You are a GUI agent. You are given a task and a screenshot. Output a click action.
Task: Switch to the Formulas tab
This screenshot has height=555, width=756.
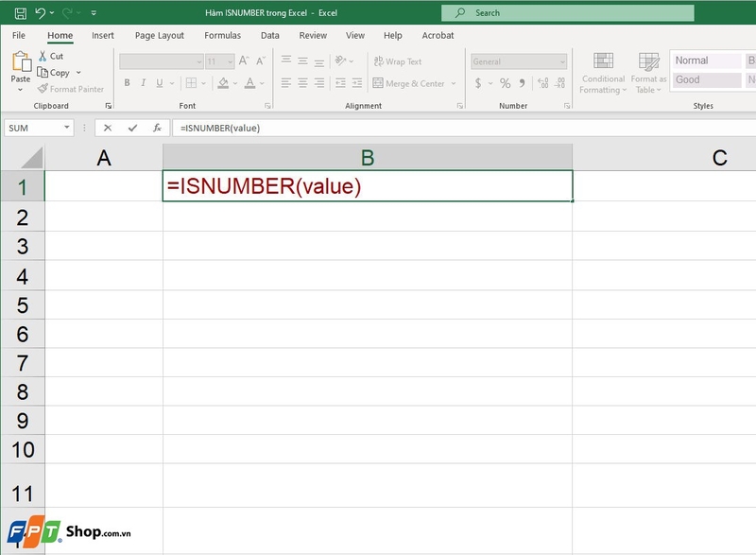(x=223, y=34)
